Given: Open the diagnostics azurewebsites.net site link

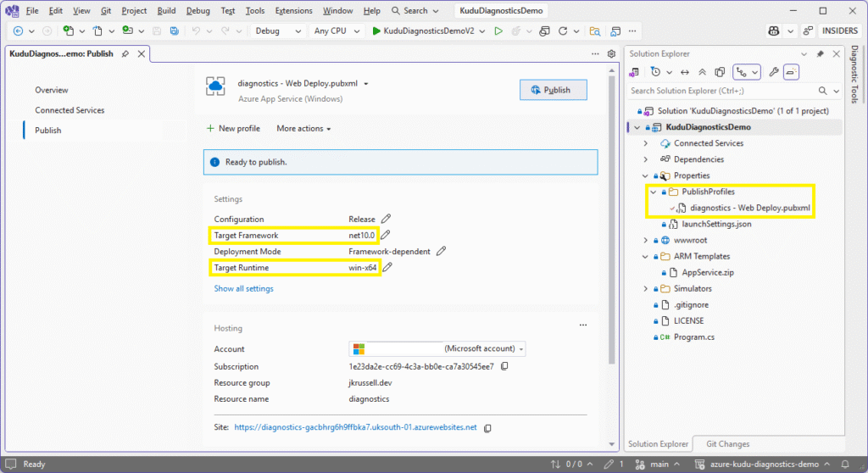Looking at the screenshot, I should tap(355, 427).
